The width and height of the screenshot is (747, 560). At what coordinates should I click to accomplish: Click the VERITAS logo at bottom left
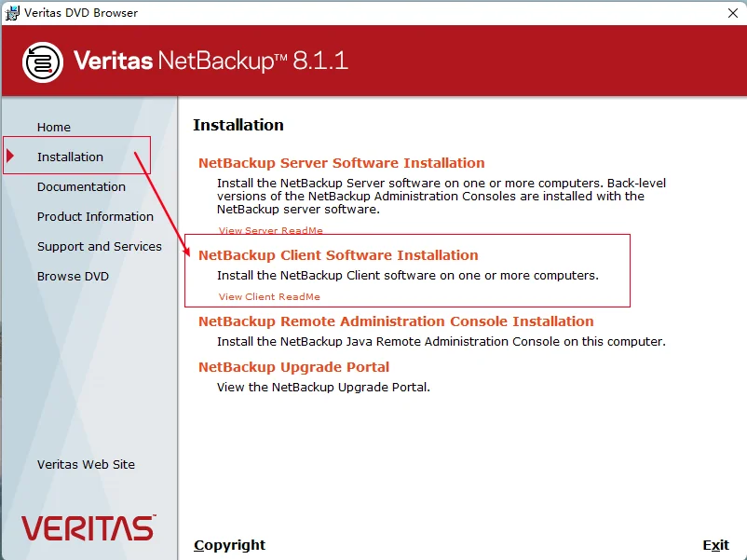point(88,527)
